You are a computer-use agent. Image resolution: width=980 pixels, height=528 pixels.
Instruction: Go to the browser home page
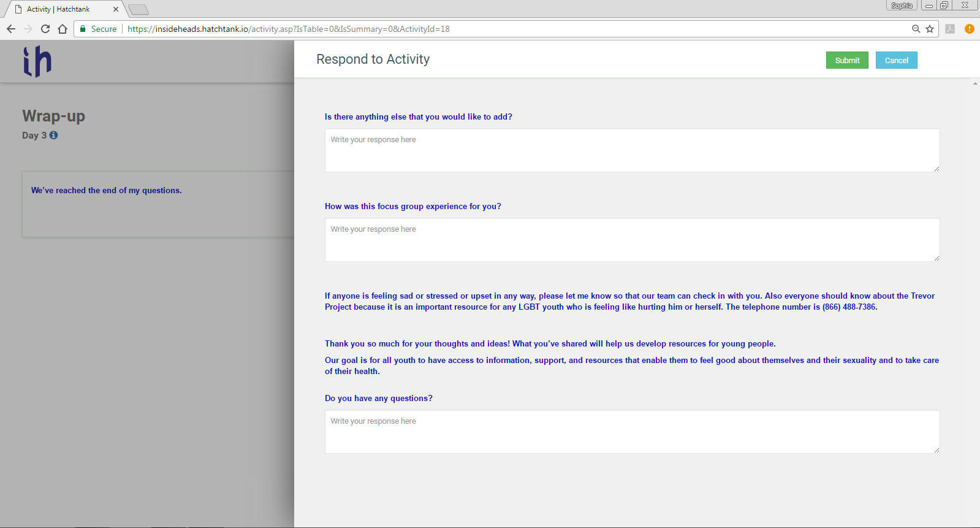tap(63, 29)
